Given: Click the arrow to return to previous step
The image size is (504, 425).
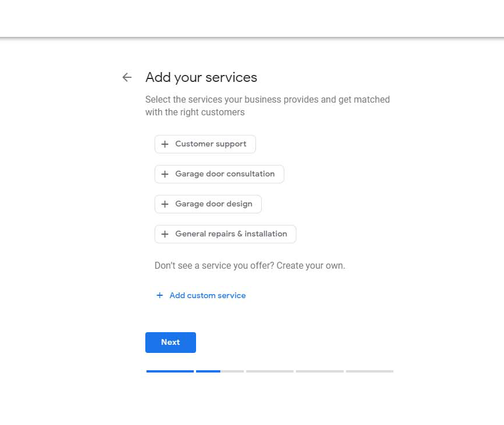Looking at the screenshot, I should (x=126, y=77).
